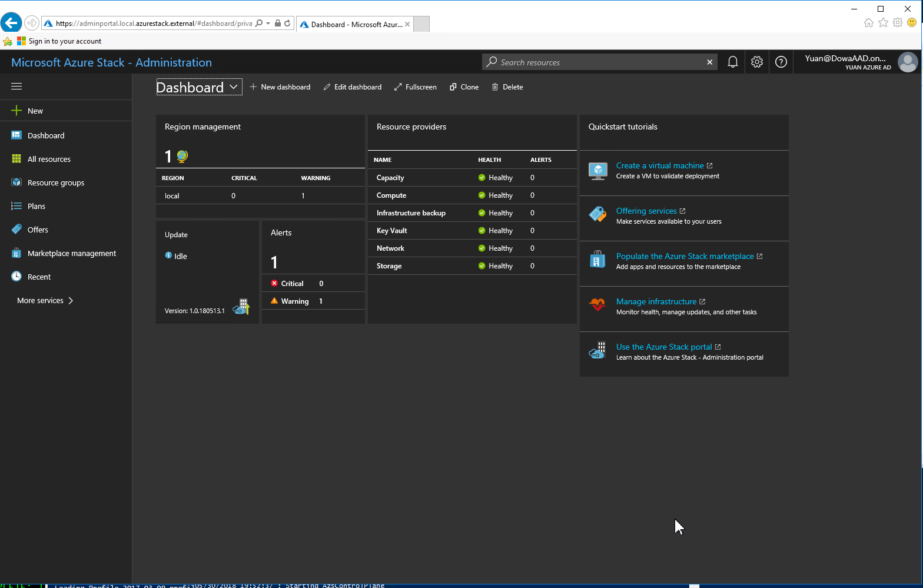Click Edit dashboard
923x588 pixels.
pyautogui.click(x=353, y=87)
